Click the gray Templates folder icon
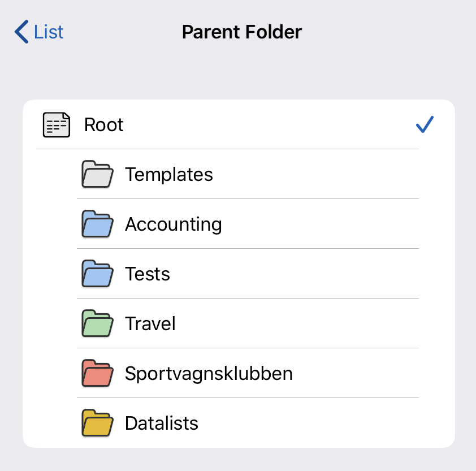Screen dimensions: 476x471 97,174
